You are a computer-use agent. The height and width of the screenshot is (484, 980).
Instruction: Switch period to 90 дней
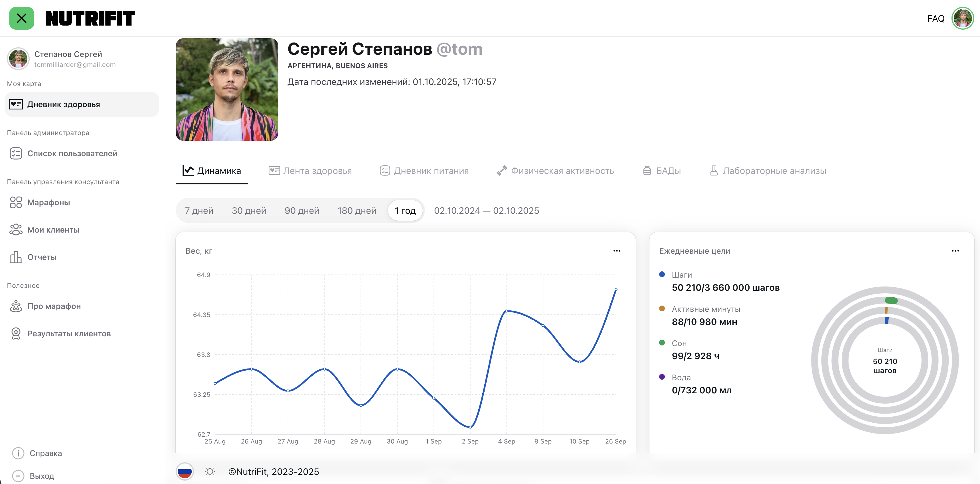(x=302, y=211)
